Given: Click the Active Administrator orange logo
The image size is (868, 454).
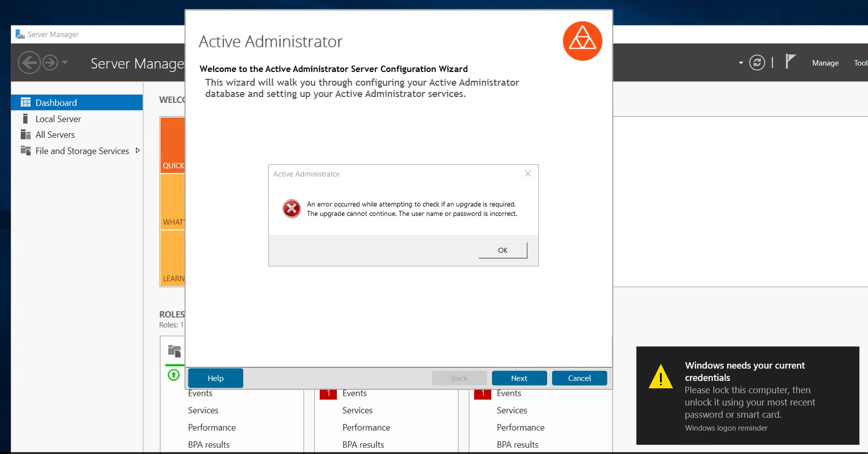Looking at the screenshot, I should pos(582,41).
